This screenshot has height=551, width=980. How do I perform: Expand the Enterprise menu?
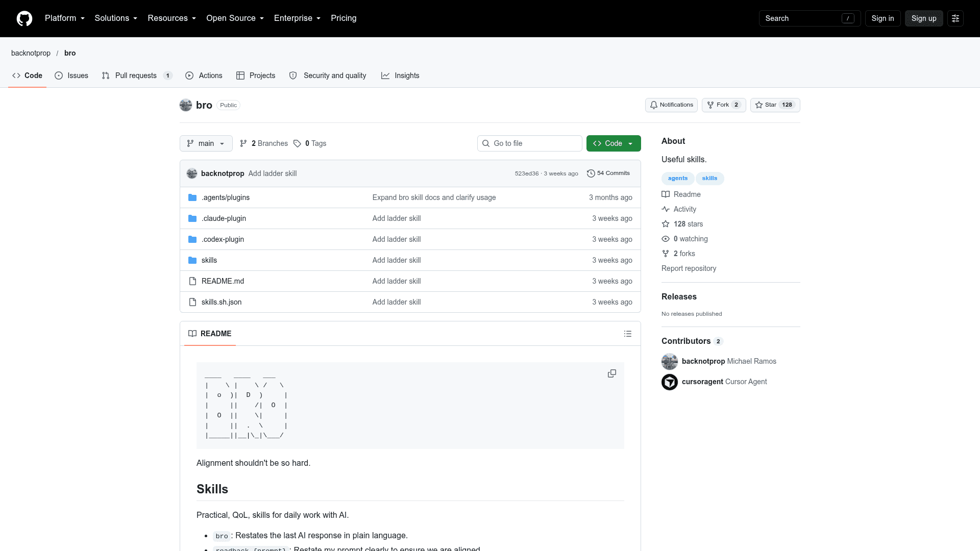click(297, 18)
